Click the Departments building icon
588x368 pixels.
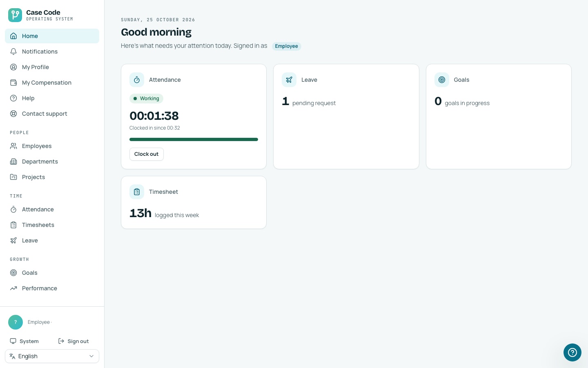[x=13, y=162]
